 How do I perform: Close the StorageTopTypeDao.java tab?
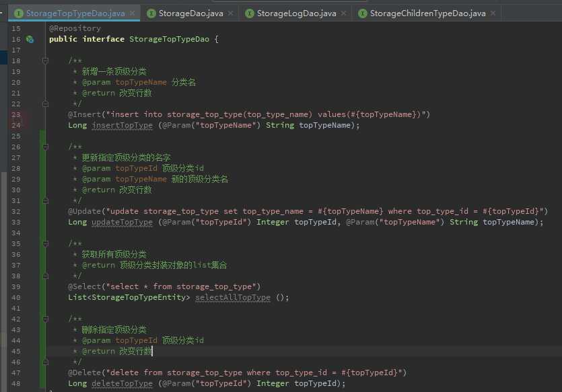(x=133, y=13)
